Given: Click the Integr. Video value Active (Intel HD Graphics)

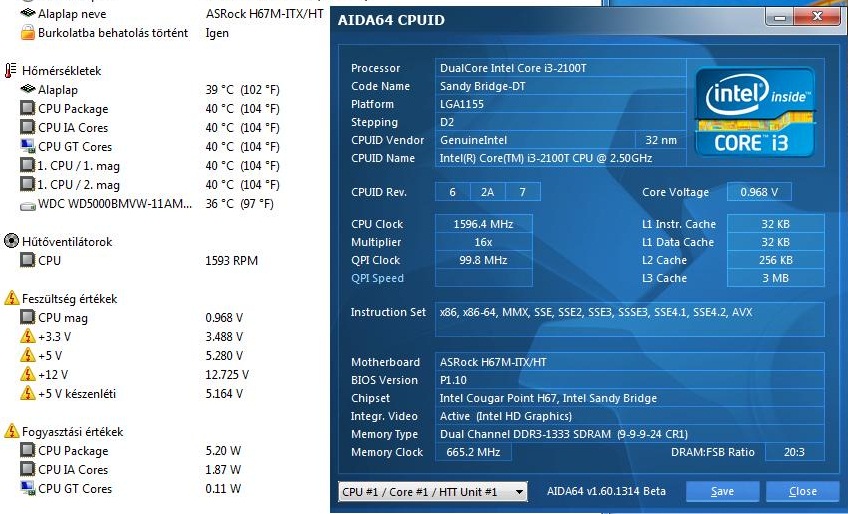Looking at the screenshot, I should 630,416.
